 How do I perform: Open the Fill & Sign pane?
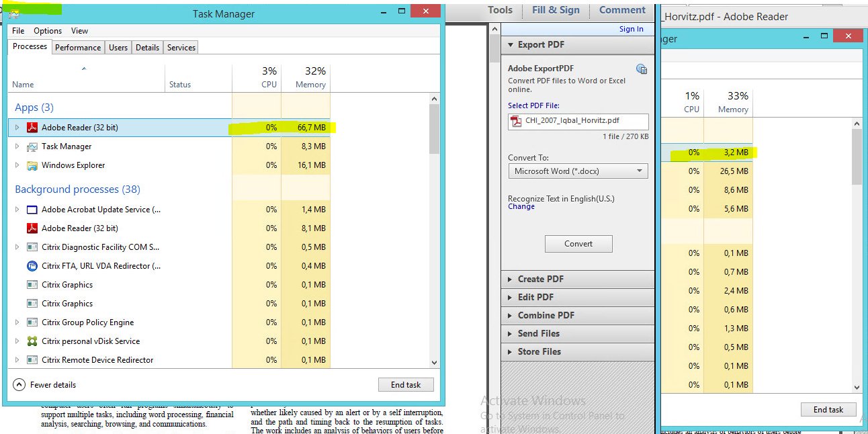(556, 10)
